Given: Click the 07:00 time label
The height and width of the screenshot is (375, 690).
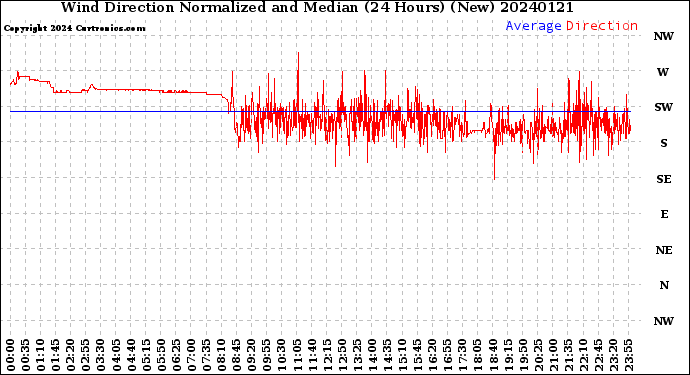Looking at the screenshot, I should 191,355.
